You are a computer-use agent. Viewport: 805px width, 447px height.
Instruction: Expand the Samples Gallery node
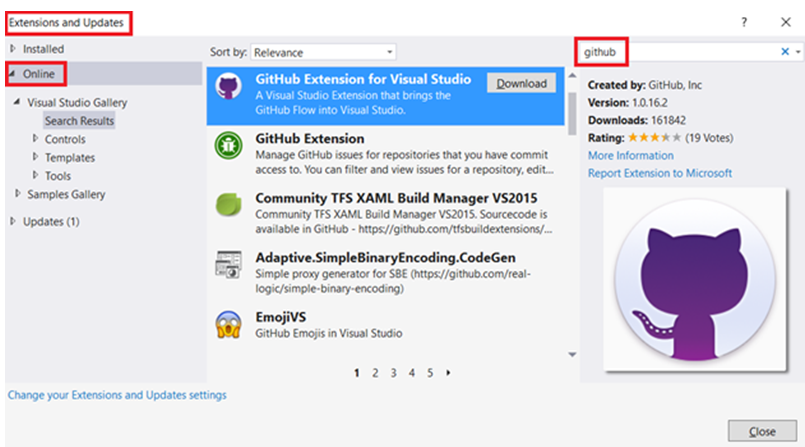(x=18, y=193)
